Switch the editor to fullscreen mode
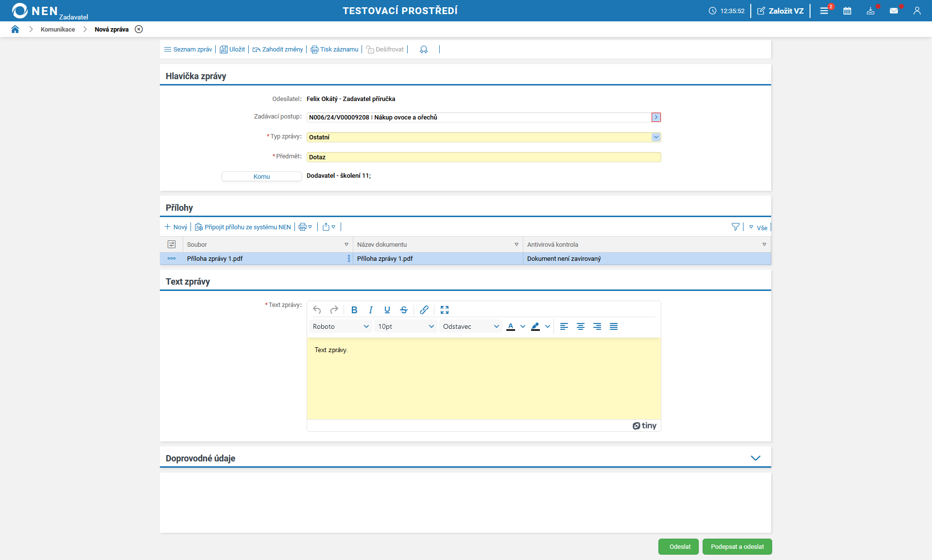Viewport: 932px width, 560px height. (x=444, y=310)
